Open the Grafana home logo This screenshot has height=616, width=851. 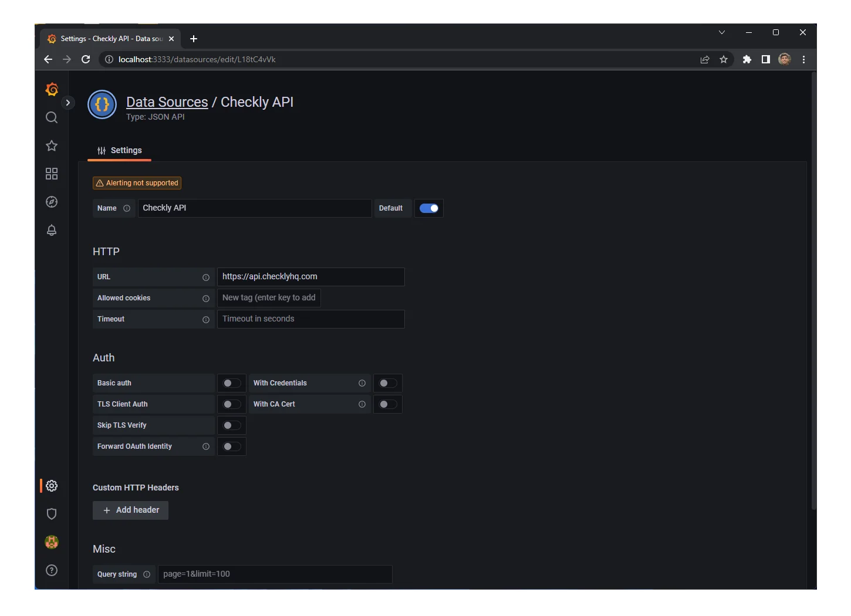click(52, 89)
